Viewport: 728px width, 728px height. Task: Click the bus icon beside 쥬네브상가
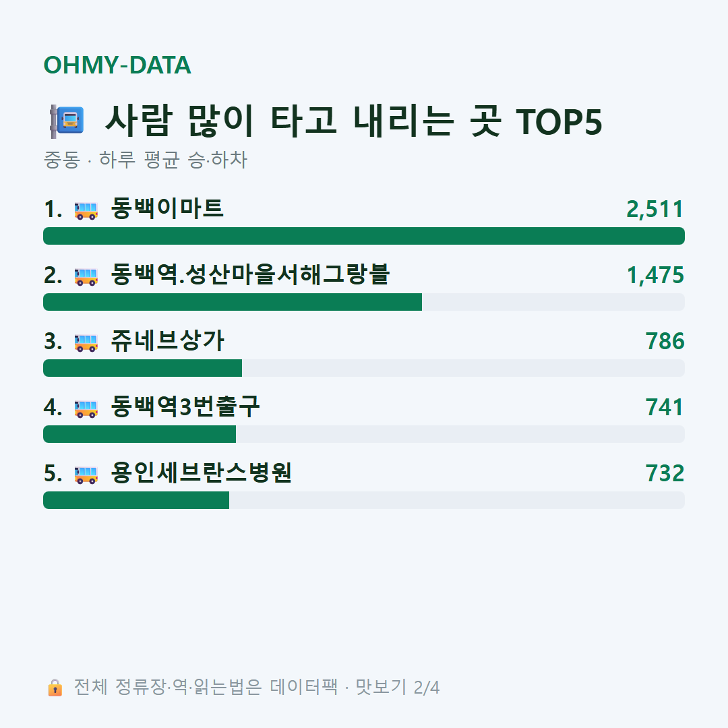pos(86,342)
